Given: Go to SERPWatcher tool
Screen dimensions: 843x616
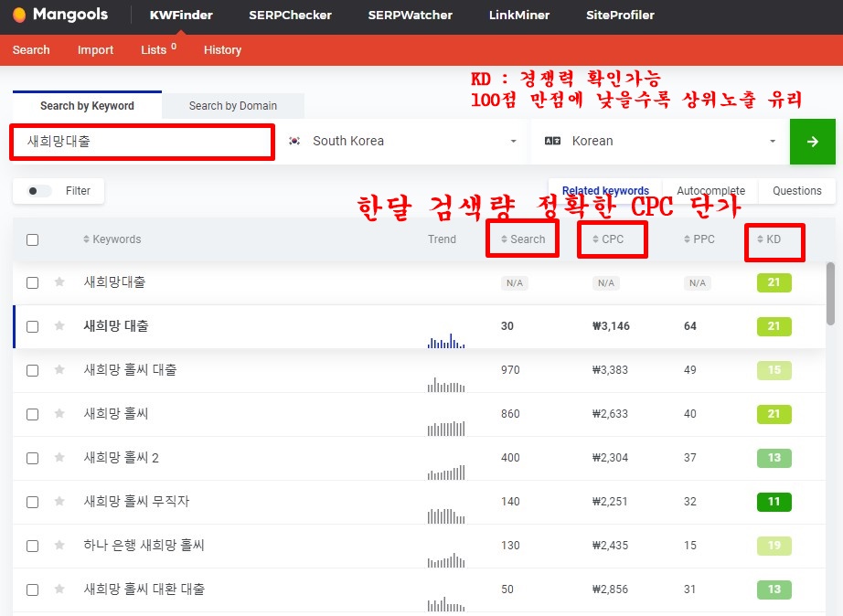Looking at the screenshot, I should (x=411, y=15).
